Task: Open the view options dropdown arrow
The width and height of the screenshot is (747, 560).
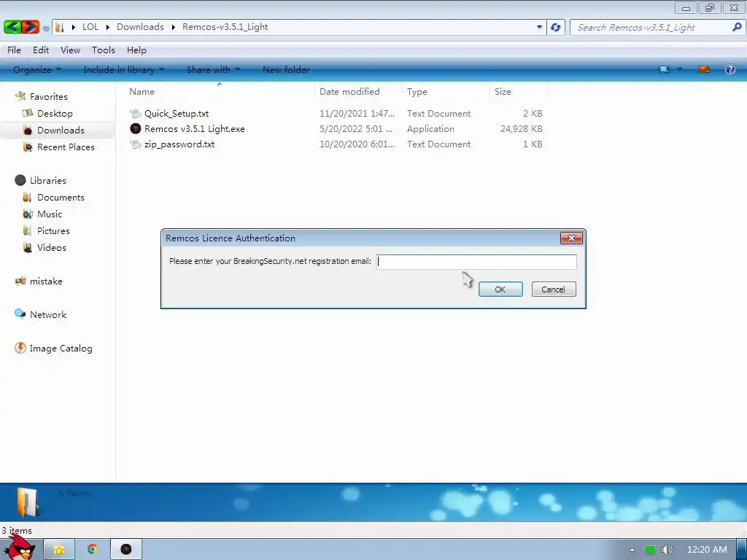Action: 679,69
